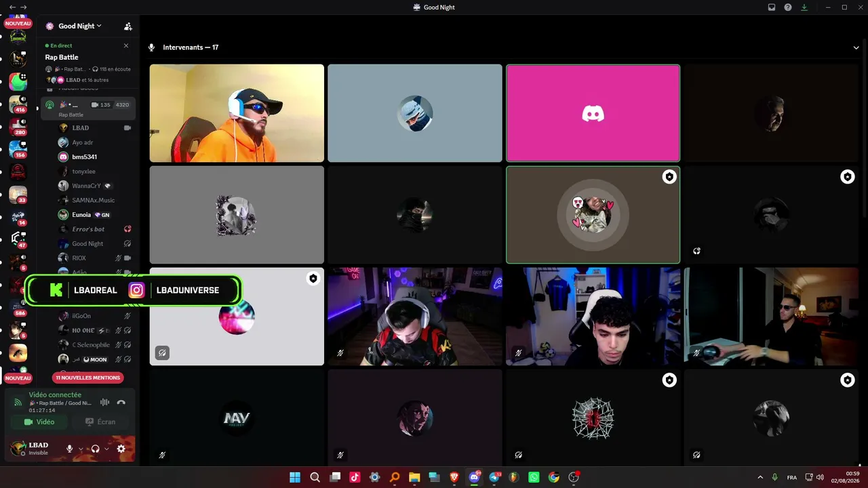Go forward with the title bar arrow
The image size is (868, 488).
point(24,7)
